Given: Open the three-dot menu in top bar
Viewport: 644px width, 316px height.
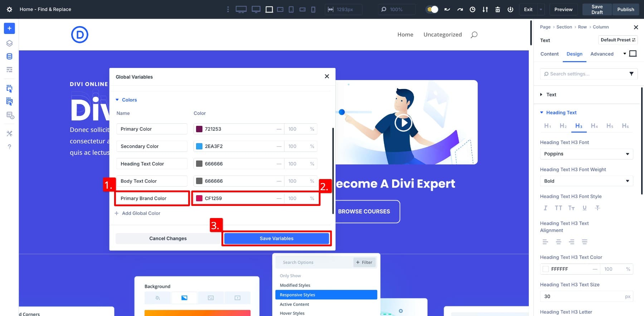Looking at the screenshot, I should click(x=228, y=9).
